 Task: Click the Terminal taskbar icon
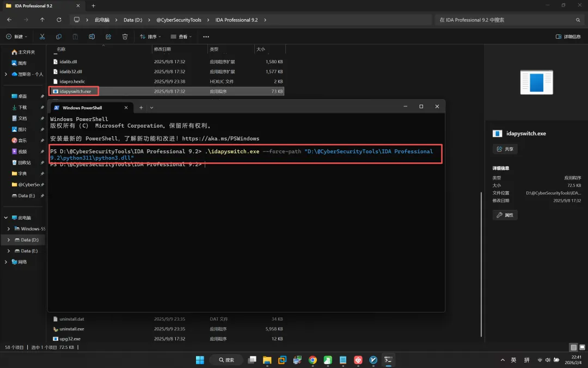pos(388,360)
